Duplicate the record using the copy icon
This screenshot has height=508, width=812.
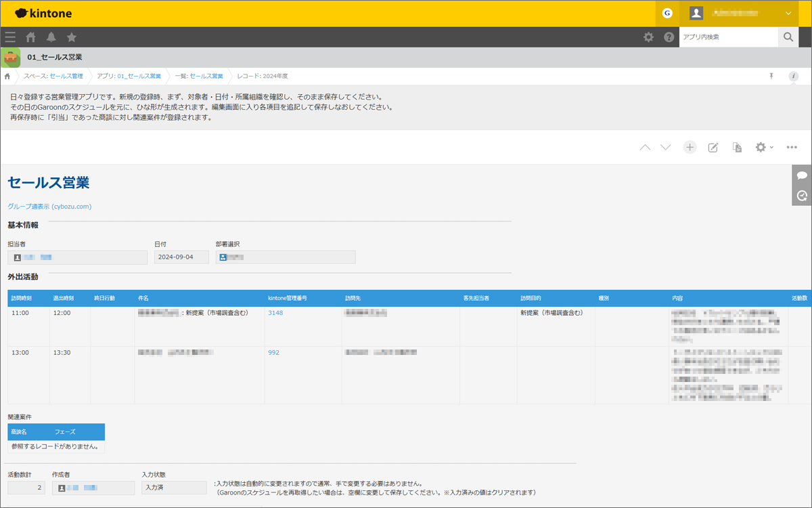[x=737, y=148]
